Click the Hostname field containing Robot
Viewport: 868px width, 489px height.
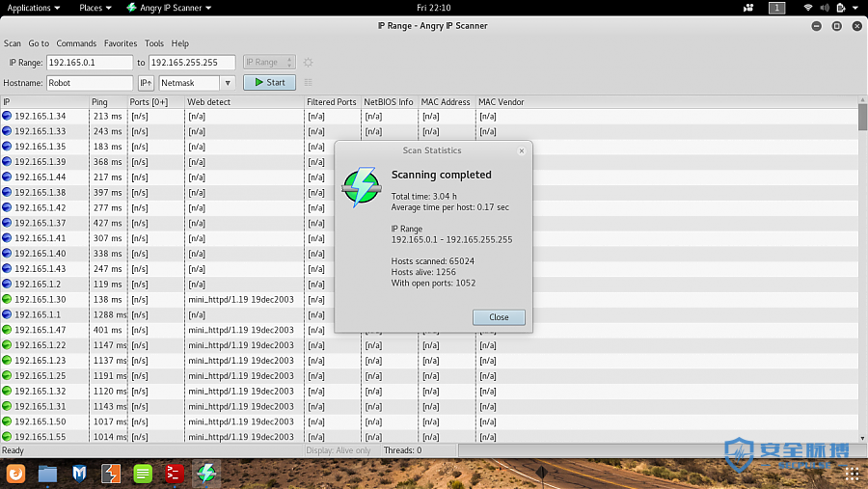90,83
